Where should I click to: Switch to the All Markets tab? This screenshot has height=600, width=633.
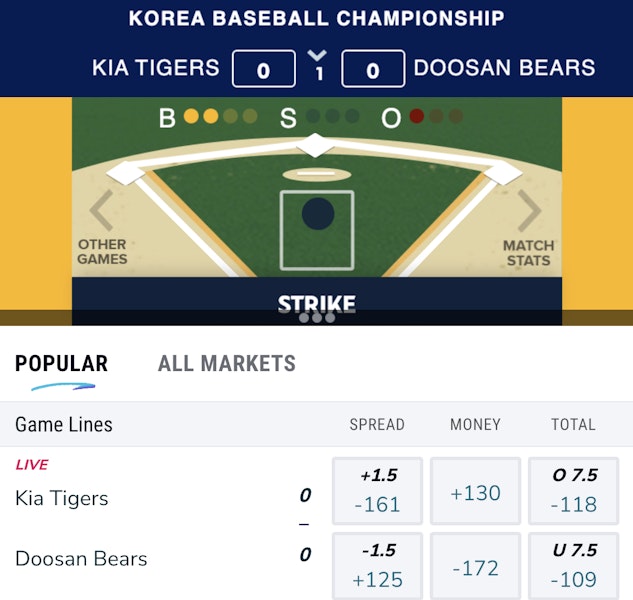[226, 364]
